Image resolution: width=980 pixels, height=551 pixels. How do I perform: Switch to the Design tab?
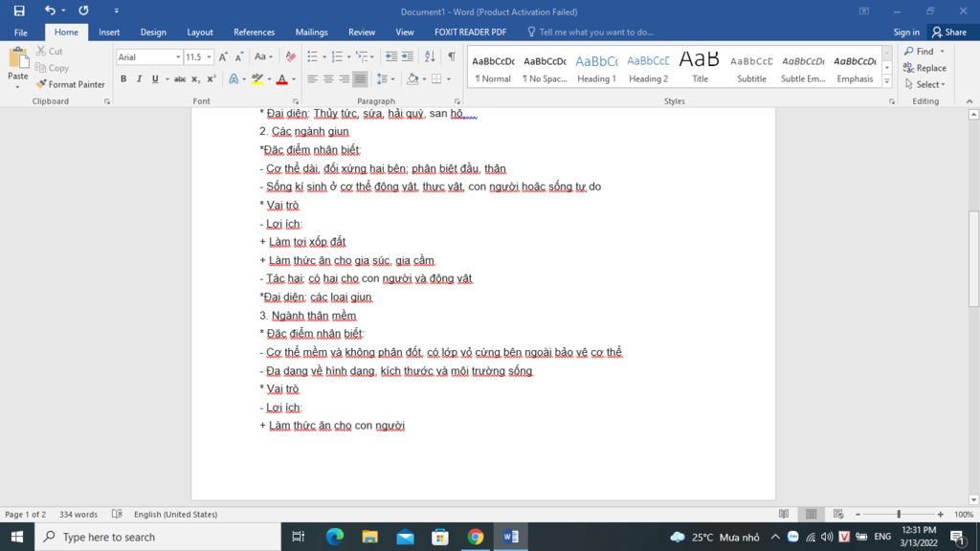(153, 33)
